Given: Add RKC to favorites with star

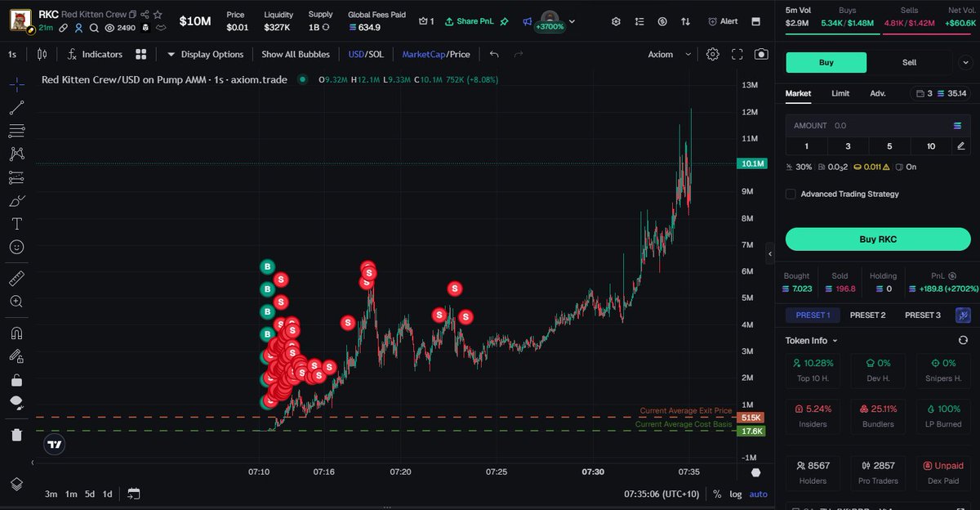Looking at the screenshot, I should pyautogui.click(x=158, y=15).
